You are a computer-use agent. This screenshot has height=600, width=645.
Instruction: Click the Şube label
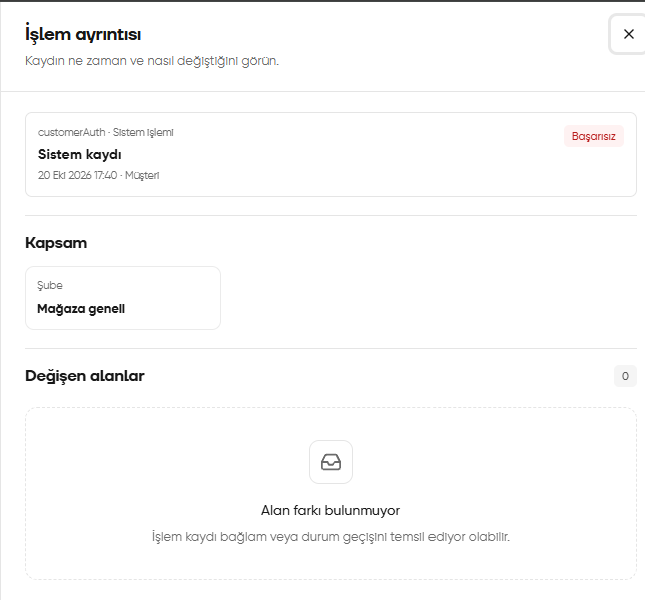click(50, 285)
